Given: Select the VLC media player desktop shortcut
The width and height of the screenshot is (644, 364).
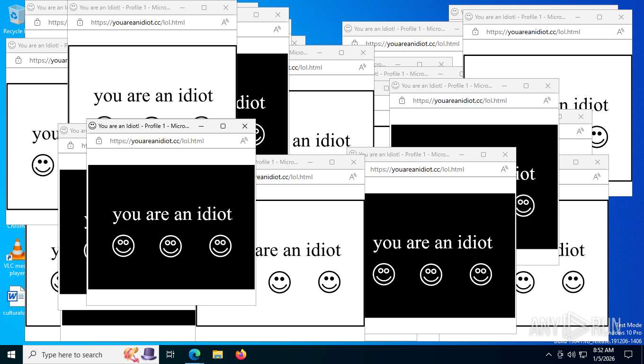Looking at the screenshot, I should click(x=16, y=257).
